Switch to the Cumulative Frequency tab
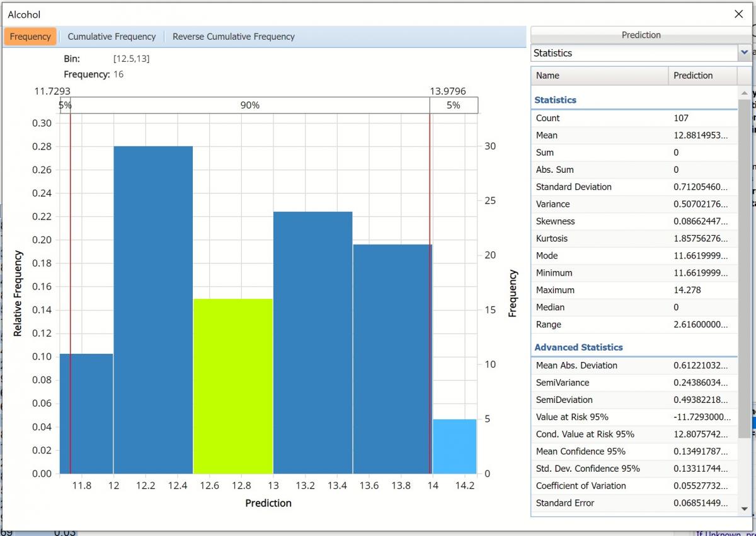Screen dimensions: 756x536 (112, 37)
